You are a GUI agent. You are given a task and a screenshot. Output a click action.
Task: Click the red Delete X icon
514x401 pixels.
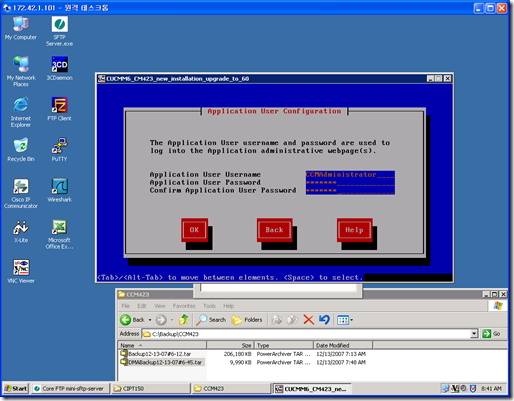pyautogui.click(x=309, y=320)
